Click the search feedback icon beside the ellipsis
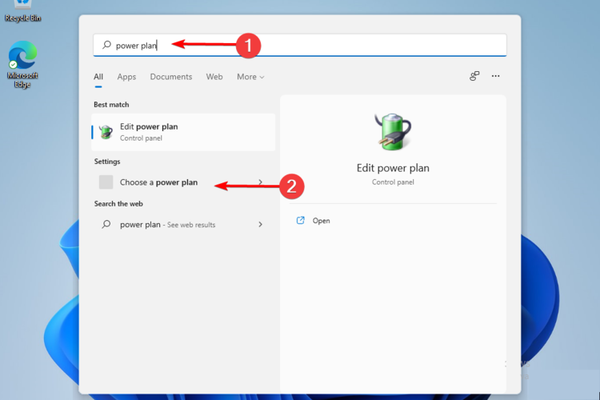Screen dimensions: 600x400 click(x=474, y=76)
